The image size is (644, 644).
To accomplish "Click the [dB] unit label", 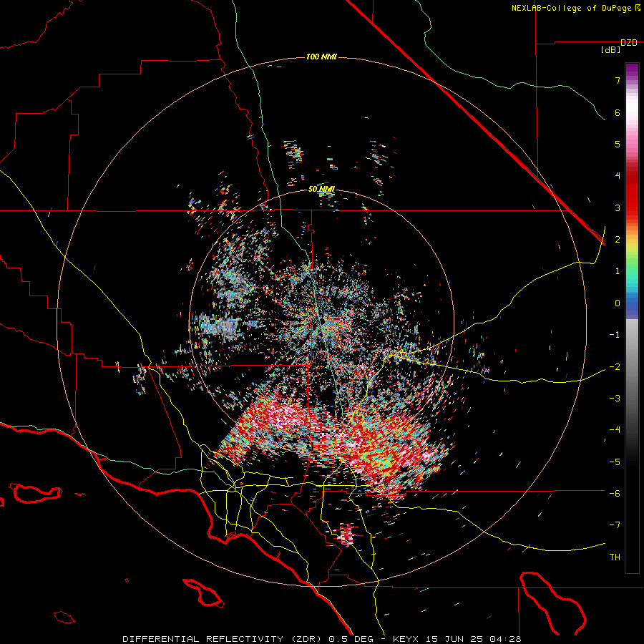I will 611,50.
